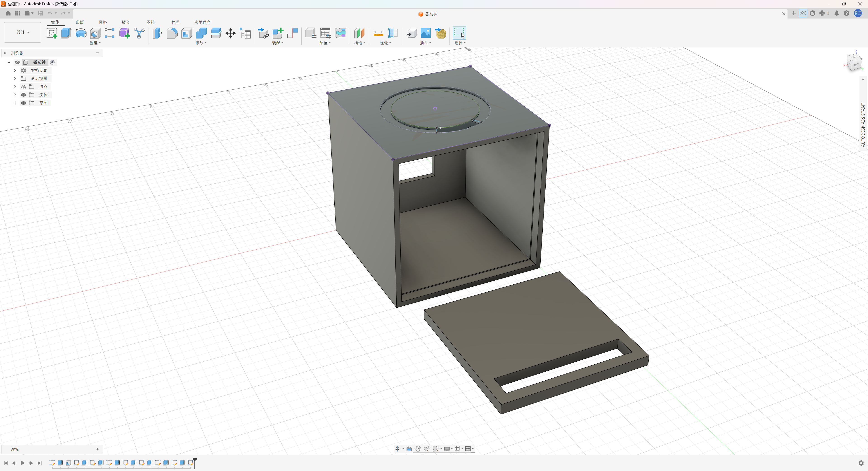The width and height of the screenshot is (868, 471).
Task: Select the Move/Copy arrows icon
Action: pos(230,33)
